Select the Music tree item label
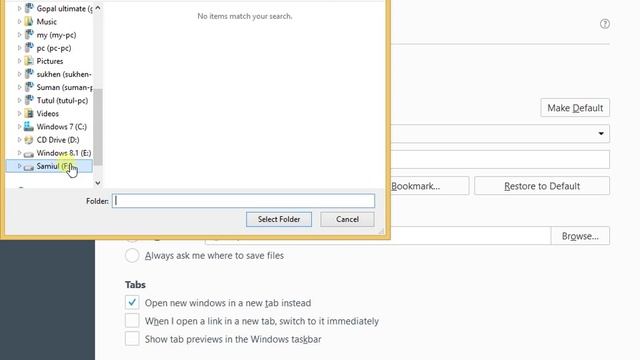 pyautogui.click(x=47, y=22)
